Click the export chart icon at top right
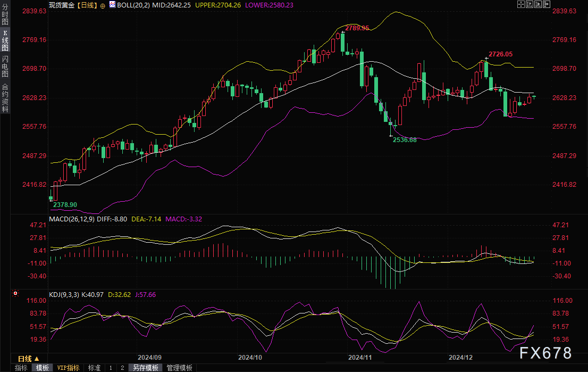 (547, 4)
